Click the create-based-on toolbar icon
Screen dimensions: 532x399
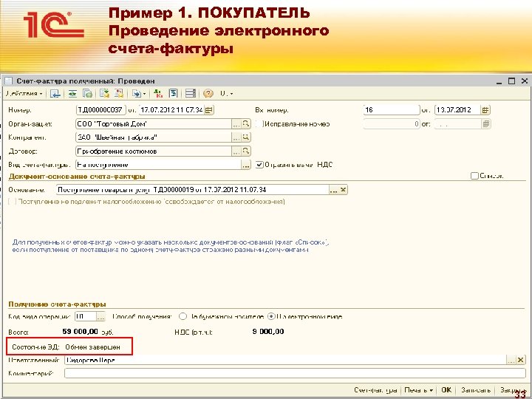pyautogui.click(x=137, y=93)
